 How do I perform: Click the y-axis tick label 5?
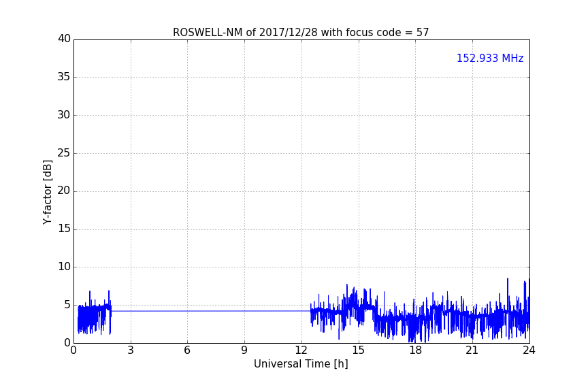click(67, 305)
